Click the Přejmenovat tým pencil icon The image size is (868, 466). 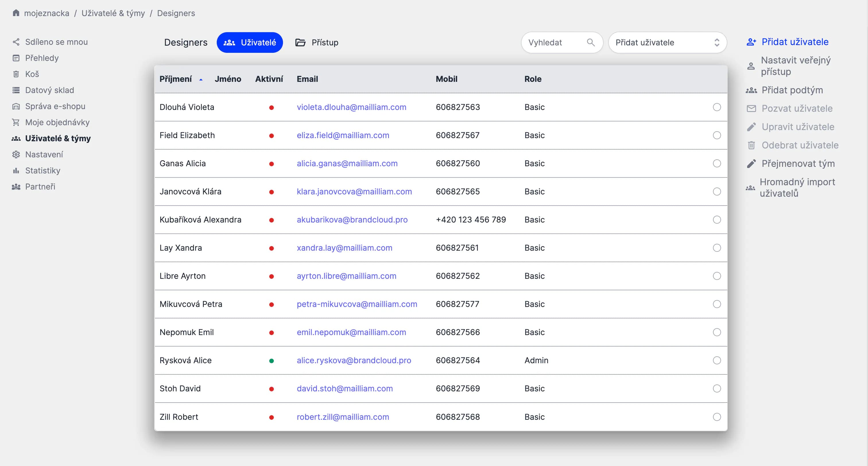coord(751,164)
